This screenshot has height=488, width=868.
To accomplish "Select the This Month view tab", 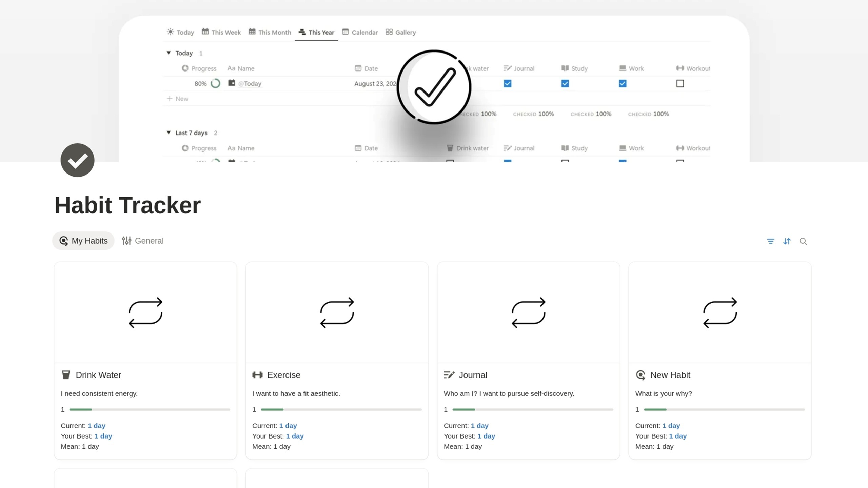I will [x=270, y=32].
